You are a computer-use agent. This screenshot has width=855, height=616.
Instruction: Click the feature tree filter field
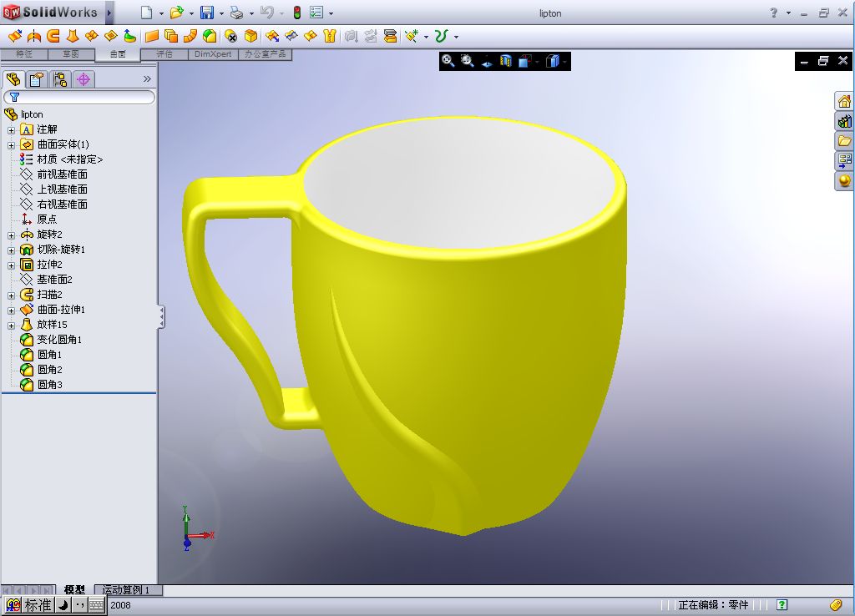[79, 97]
